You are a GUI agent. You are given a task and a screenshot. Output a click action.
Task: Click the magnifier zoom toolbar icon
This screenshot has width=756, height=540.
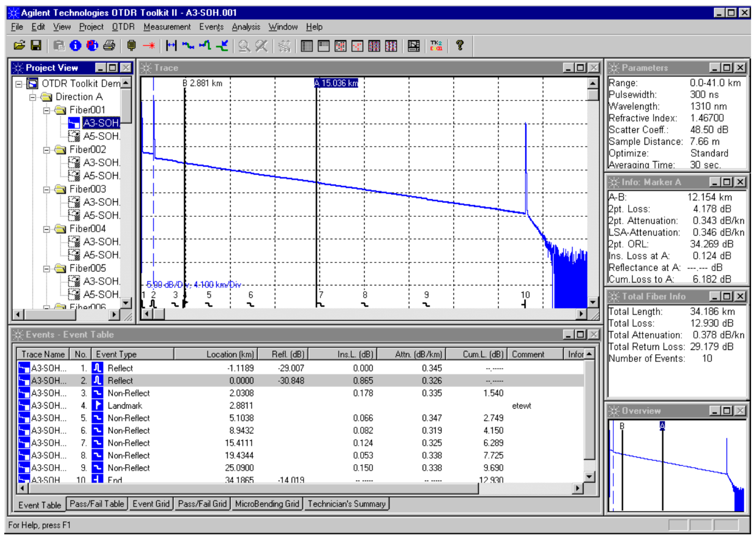pyautogui.click(x=244, y=46)
